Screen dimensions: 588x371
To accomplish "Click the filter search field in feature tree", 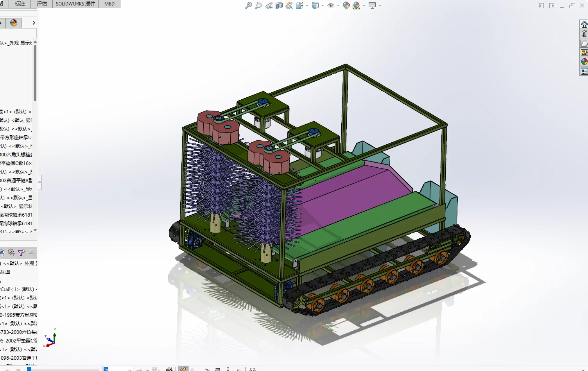I will (18, 33).
